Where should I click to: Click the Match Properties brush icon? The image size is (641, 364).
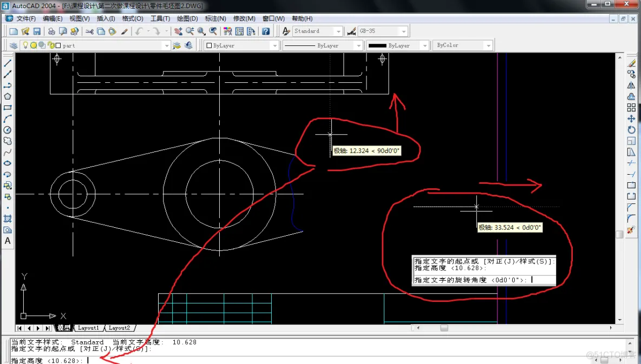(x=125, y=31)
